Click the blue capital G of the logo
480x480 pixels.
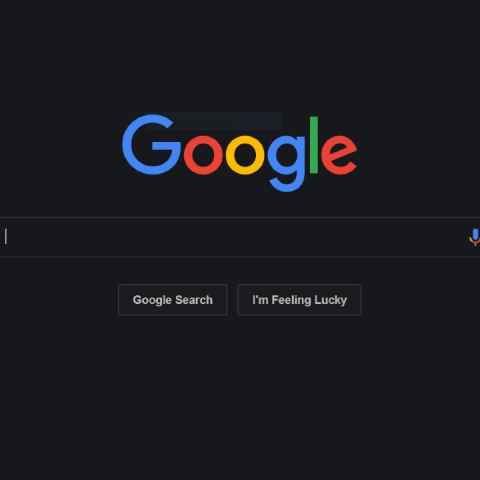tap(152, 145)
